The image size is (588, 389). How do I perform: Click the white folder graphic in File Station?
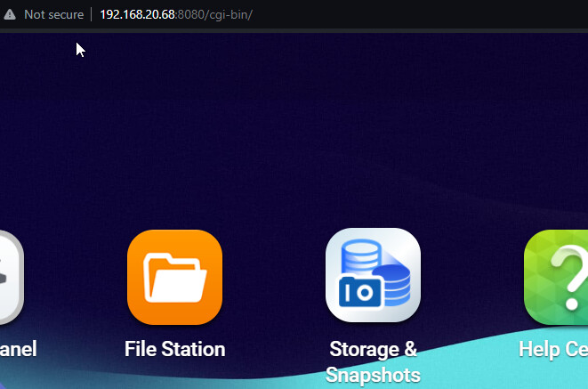174,277
